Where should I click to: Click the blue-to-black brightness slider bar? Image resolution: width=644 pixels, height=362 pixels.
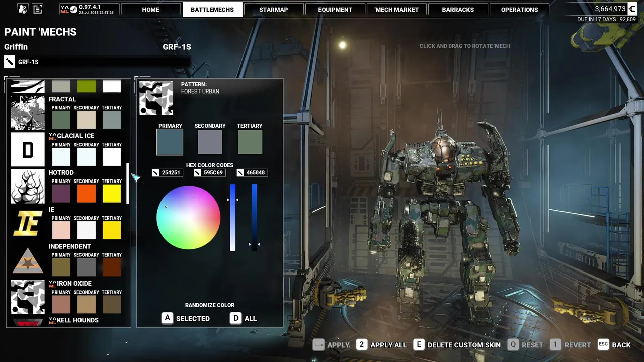[254, 217]
